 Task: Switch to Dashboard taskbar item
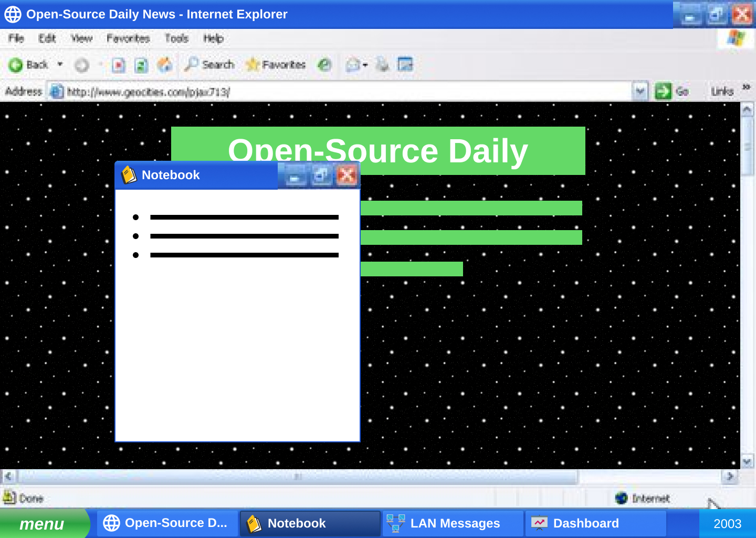(596, 523)
